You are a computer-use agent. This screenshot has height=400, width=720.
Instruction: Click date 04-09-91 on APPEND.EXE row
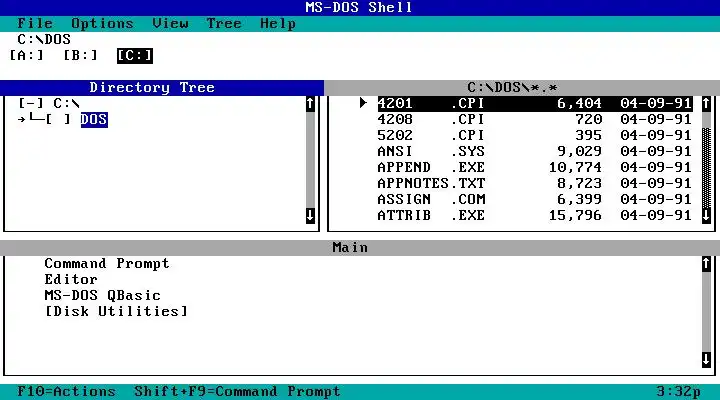pyautogui.click(x=656, y=168)
